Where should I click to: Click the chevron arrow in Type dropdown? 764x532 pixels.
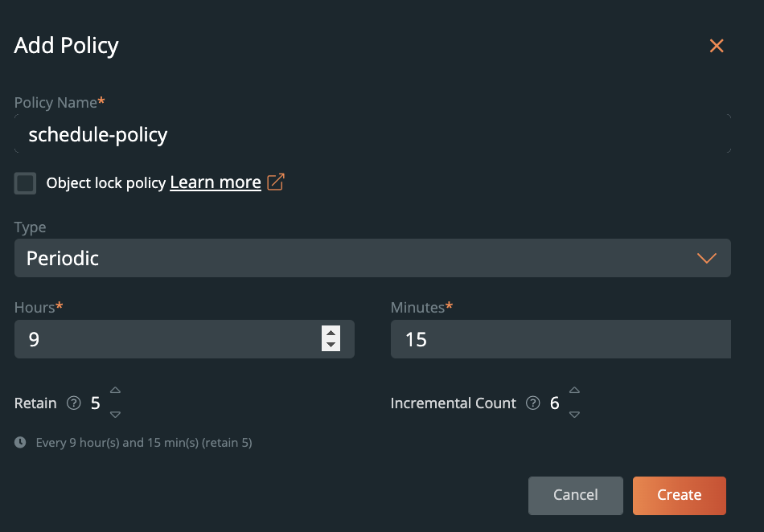pos(706,258)
